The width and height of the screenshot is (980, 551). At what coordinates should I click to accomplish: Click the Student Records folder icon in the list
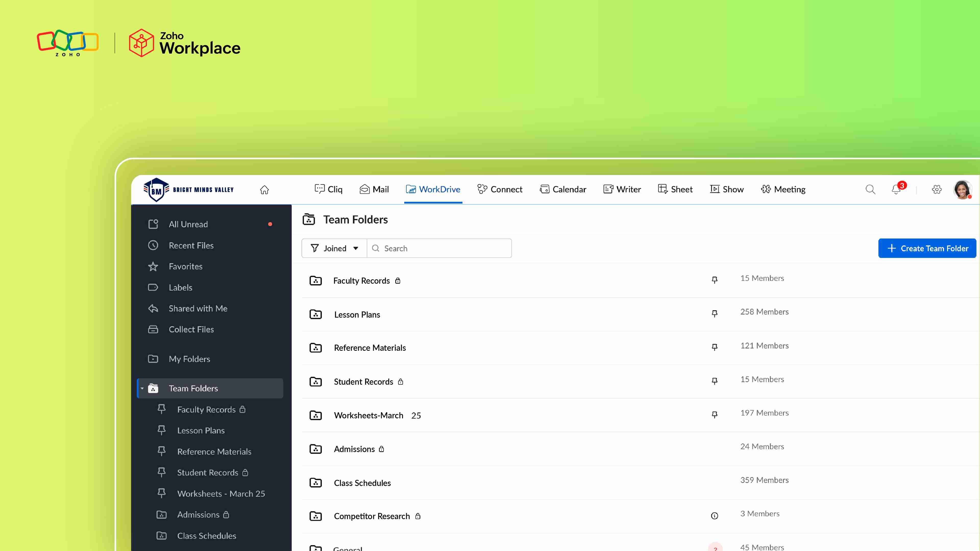coord(315,381)
